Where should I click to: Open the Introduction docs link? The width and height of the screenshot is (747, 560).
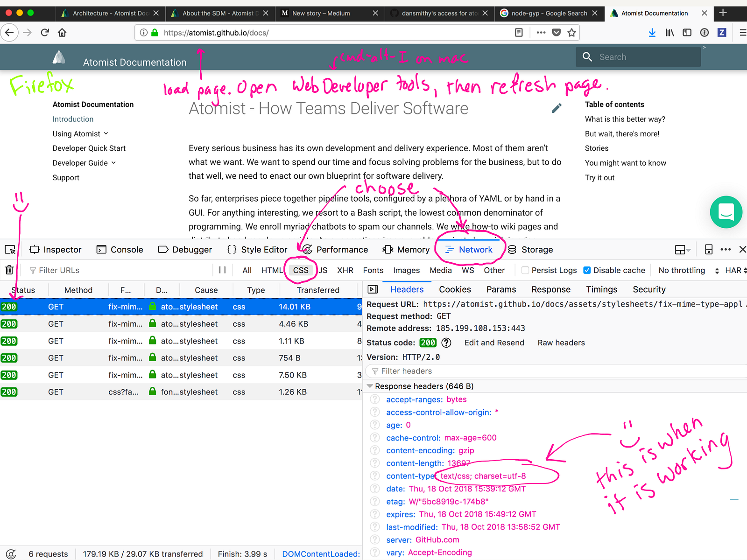pyautogui.click(x=73, y=119)
